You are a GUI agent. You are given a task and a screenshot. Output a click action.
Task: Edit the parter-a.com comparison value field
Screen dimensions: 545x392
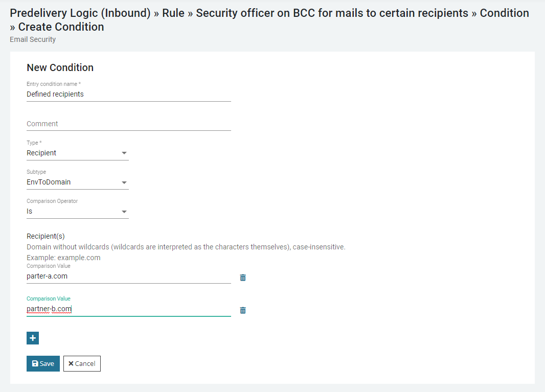click(x=128, y=276)
